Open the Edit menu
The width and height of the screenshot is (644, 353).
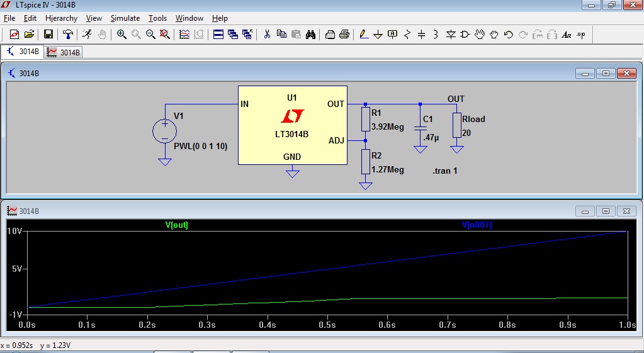pos(30,18)
